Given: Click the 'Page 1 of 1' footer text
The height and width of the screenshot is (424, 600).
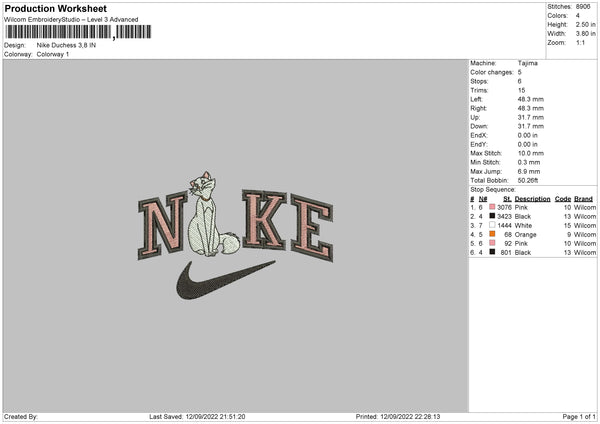Looking at the screenshot, I should [579, 417].
